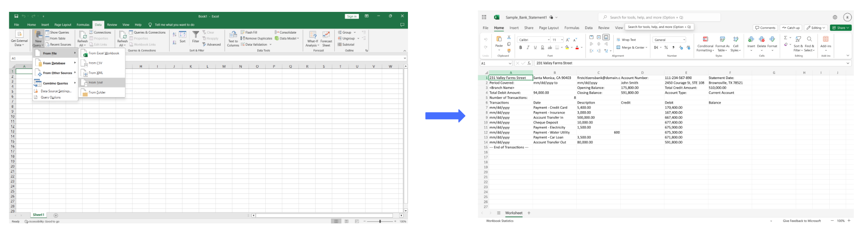The height and width of the screenshot is (242, 868).
Task: Open Format As Table gallery
Action: (x=722, y=44)
